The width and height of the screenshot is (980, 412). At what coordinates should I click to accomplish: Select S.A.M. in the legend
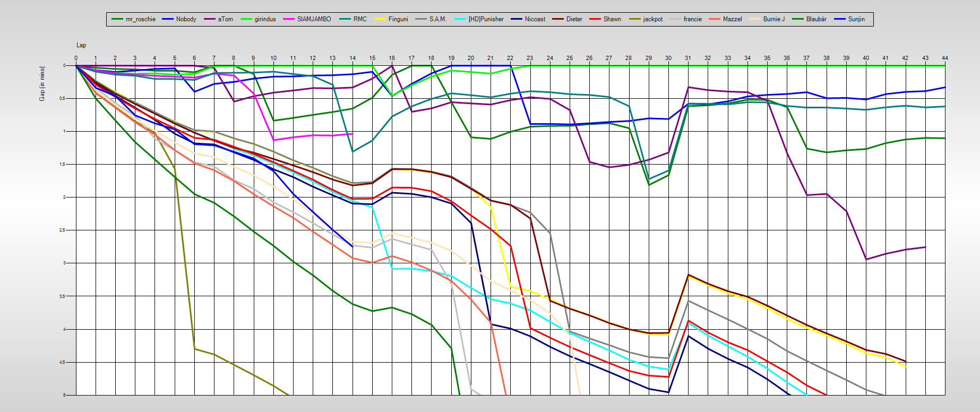click(437, 19)
